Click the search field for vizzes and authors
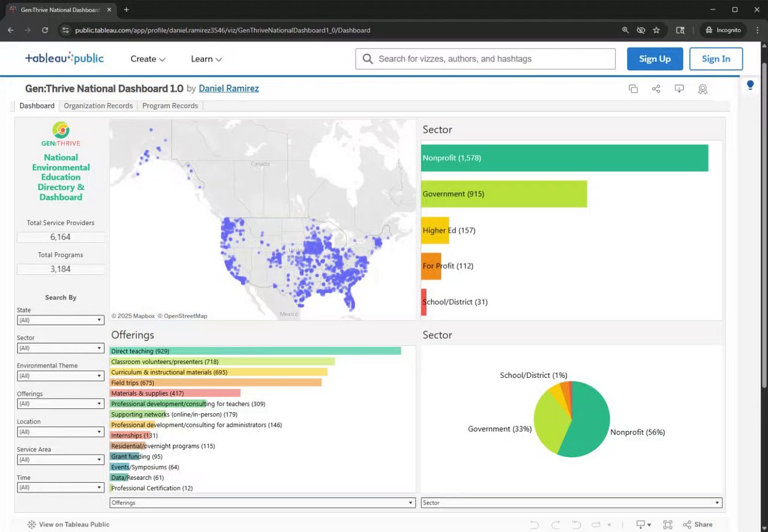 click(485, 59)
